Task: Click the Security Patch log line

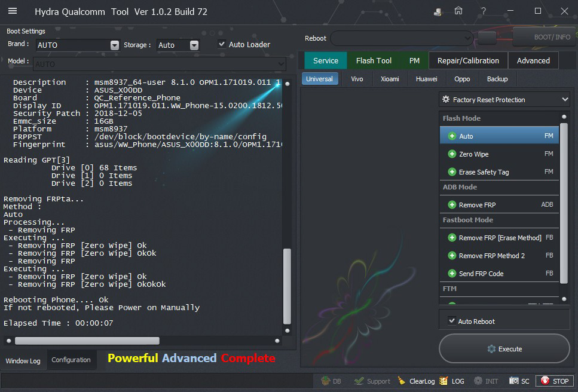Action: [x=78, y=113]
